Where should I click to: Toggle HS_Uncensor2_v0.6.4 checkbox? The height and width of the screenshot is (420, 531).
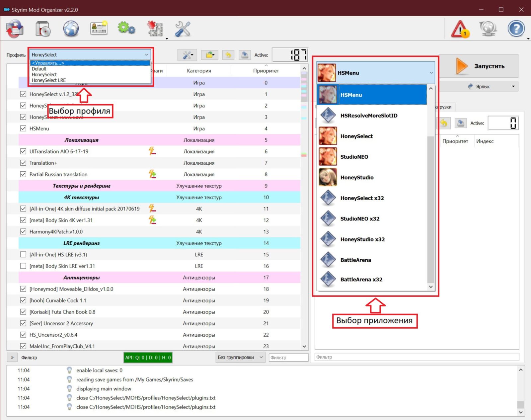(x=23, y=335)
